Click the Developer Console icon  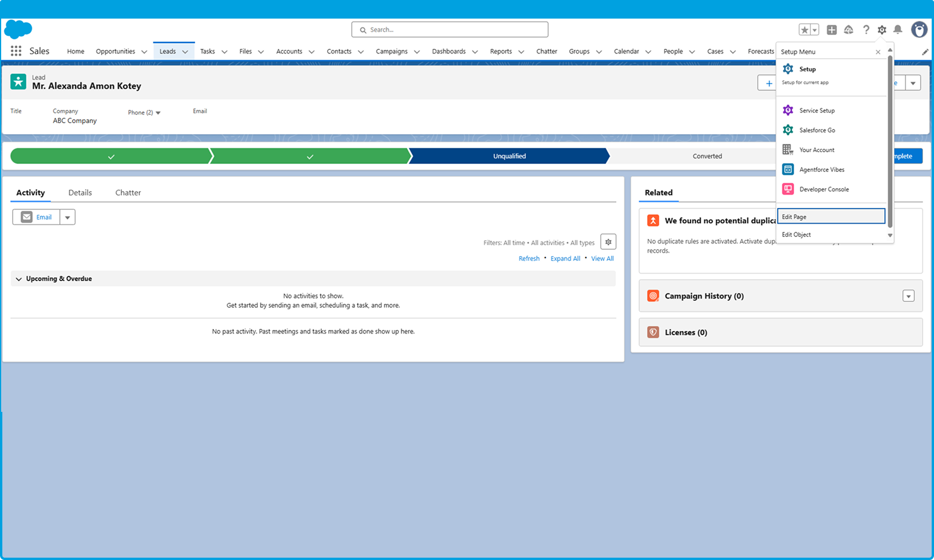[x=788, y=189]
